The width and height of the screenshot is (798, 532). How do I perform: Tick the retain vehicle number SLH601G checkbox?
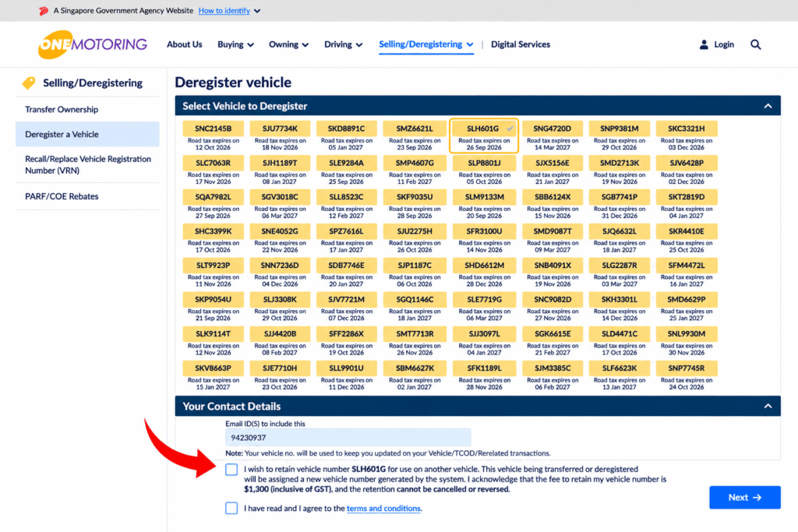(x=231, y=470)
